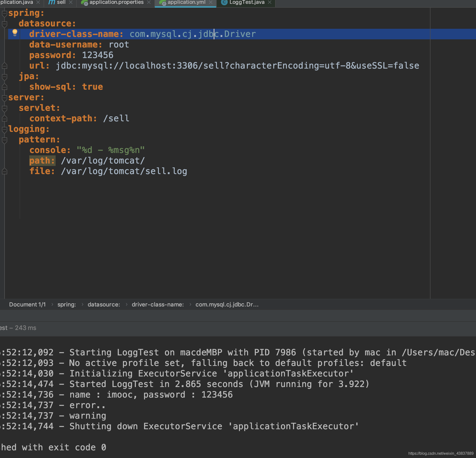Click the fold end marker at file line
The image size is (476, 458).
click(4, 171)
